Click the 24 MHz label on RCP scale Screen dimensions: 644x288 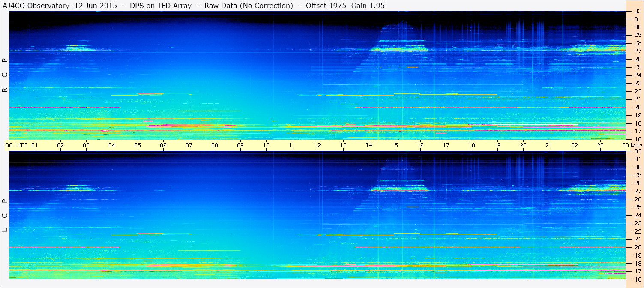coord(637,75)
